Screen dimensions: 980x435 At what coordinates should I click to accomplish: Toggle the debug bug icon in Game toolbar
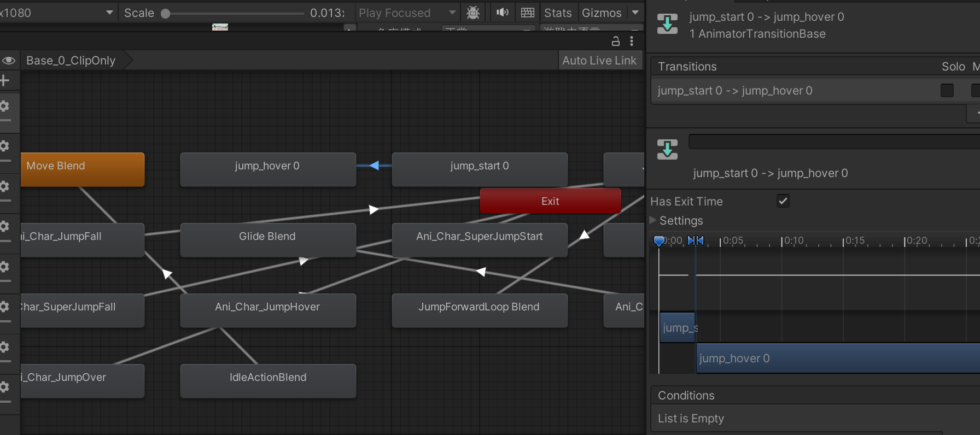click(x=473, y=13)
